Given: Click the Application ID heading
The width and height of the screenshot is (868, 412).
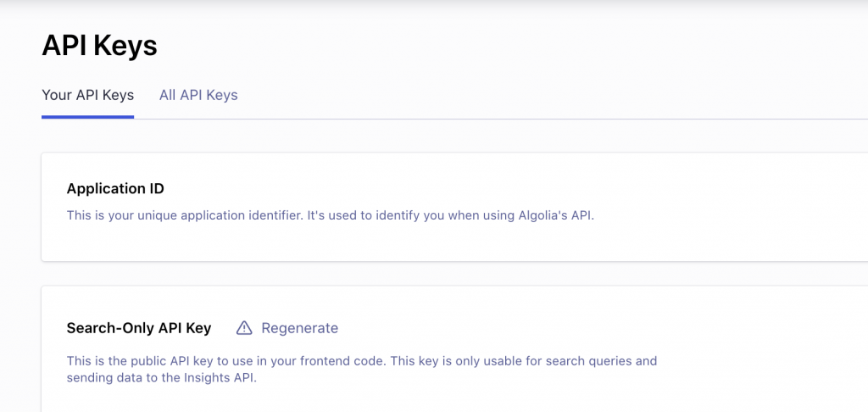Looking at the screenshot, I should (115, 189).
